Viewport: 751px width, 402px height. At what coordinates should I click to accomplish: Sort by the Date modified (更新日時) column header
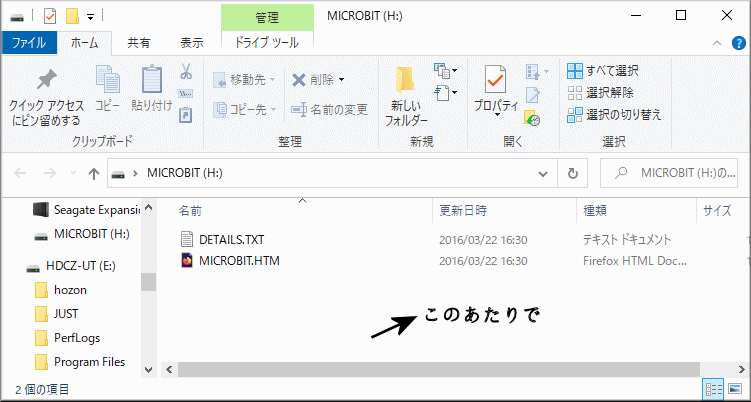[463, 210]
